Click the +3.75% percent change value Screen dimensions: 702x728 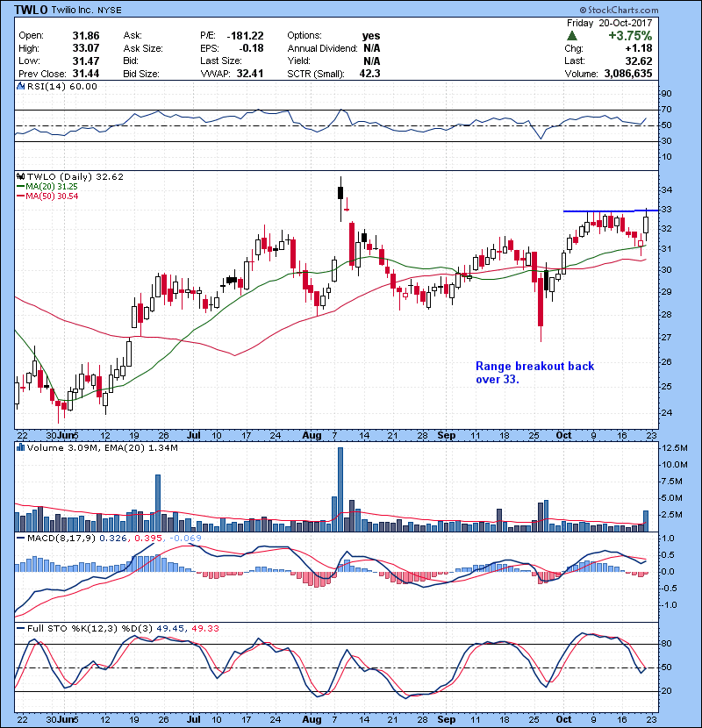pyautogui.click(x=630, y=36)
